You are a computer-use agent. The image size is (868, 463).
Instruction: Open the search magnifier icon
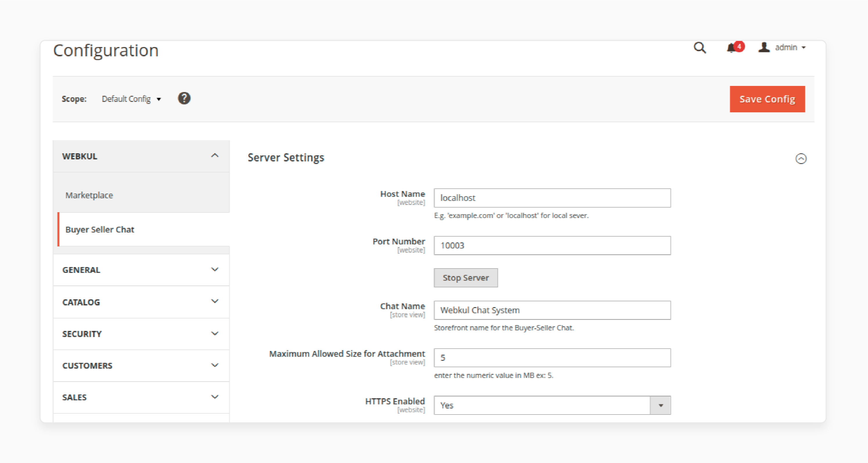coord(700,48)
